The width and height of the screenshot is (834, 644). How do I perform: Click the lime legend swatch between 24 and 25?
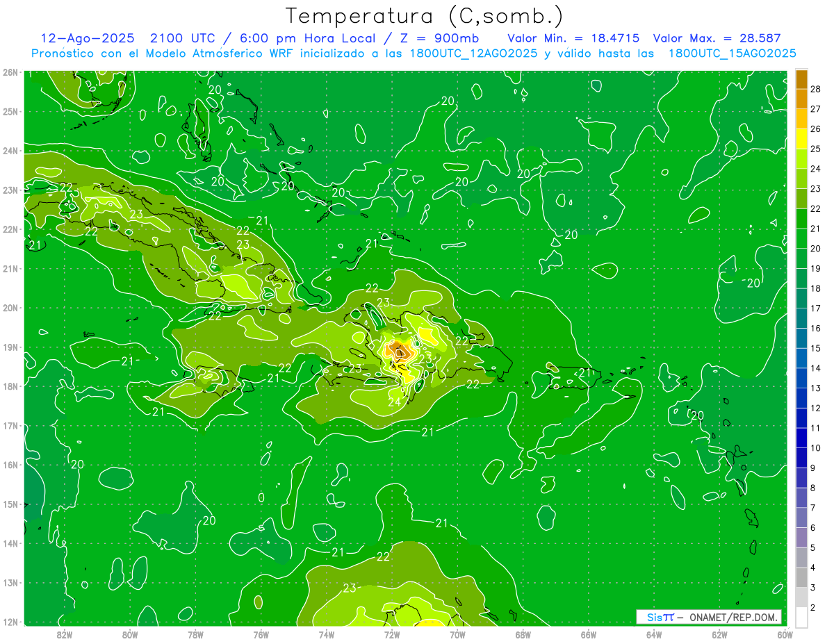pos(801,158)
